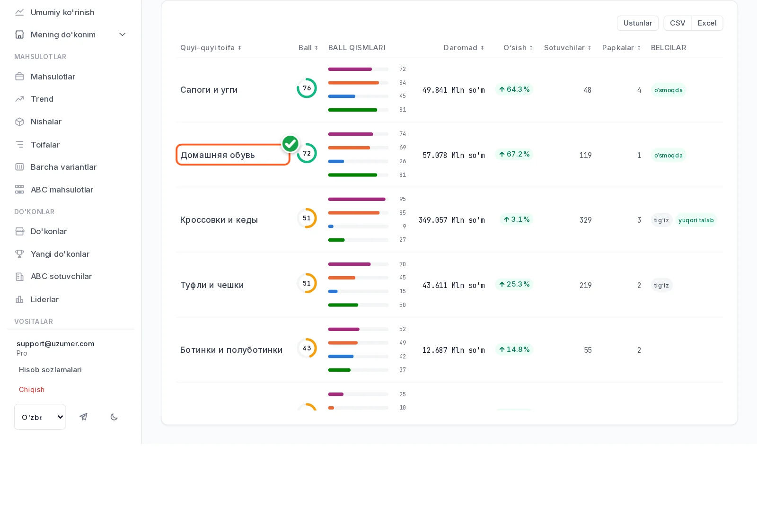Expand the Mening do'konim chevron
Viewport: 757px width, 532px height.
[x=123, y=35]
